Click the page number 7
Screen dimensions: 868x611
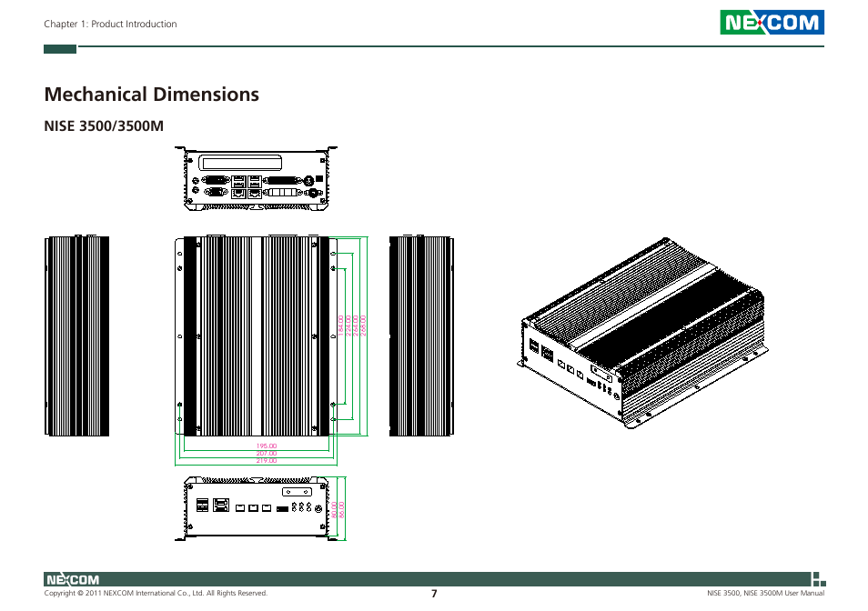click(x=434, y=594)
